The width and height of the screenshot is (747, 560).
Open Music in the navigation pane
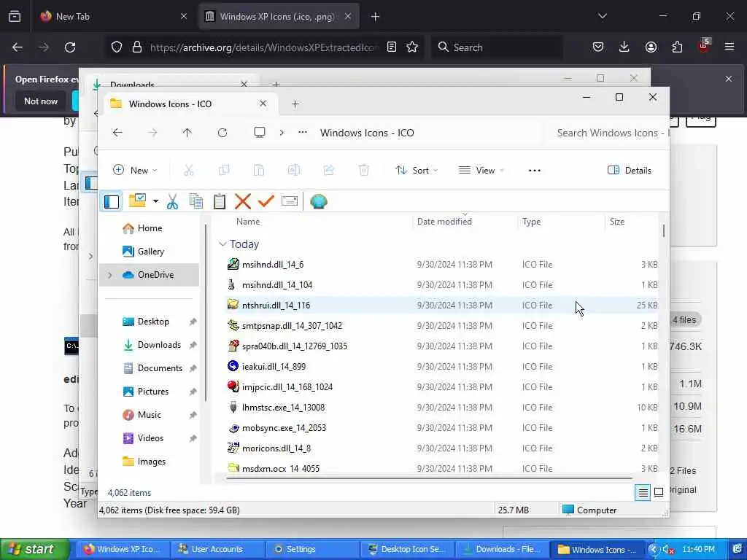click(x=149, y=415)
